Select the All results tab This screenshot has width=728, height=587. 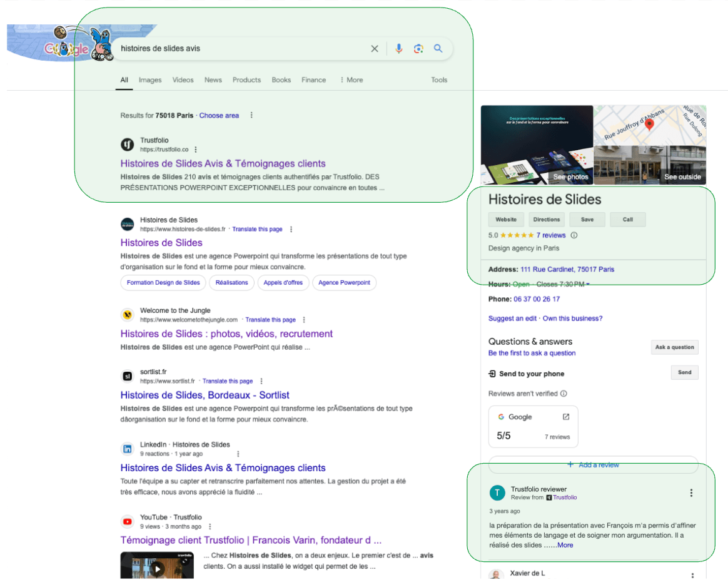(x=124, y=80)
